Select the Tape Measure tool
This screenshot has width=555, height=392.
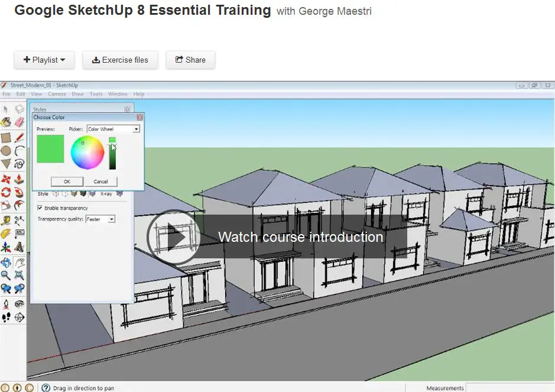pyautogui.click(x=6, y=221)
